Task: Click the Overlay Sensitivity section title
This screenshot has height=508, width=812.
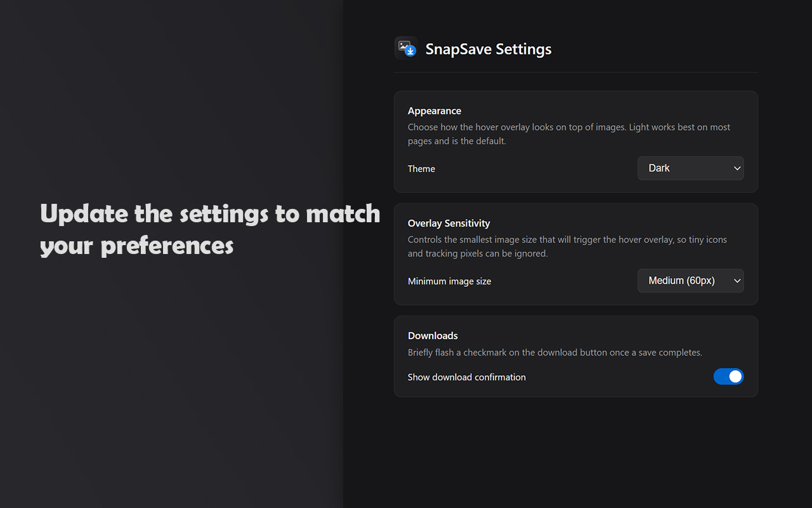Action: (x=449, y=223)
